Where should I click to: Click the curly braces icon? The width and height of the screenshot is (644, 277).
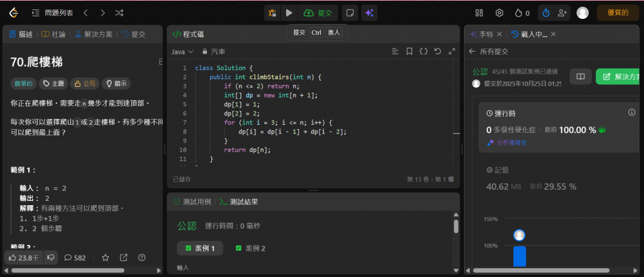click(x=423, y=52)
